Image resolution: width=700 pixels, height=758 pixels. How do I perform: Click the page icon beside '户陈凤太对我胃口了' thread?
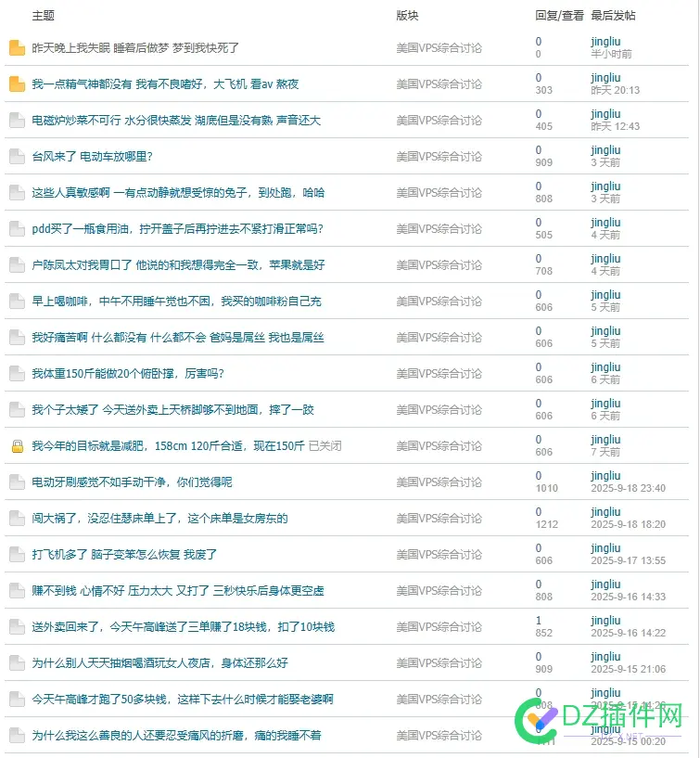coord(17,265)
